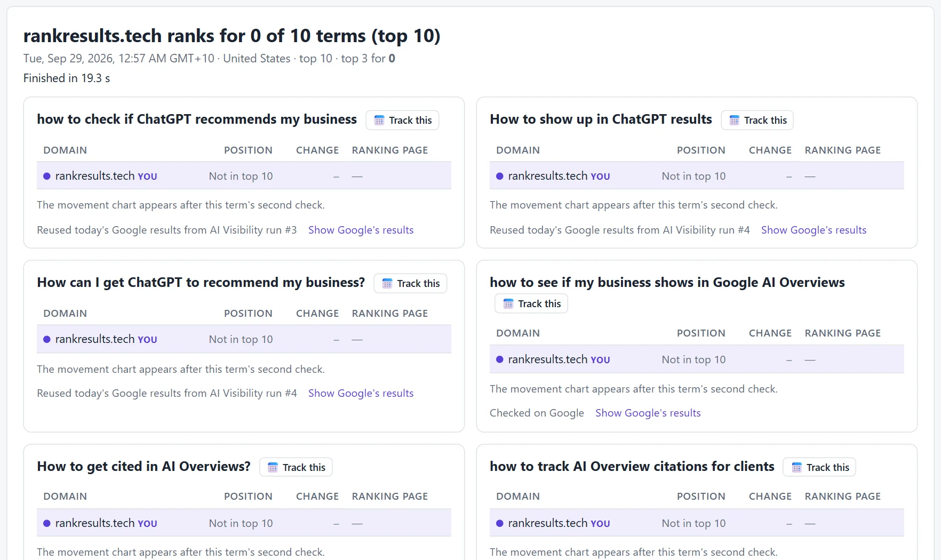Click title 'How to get cited in AI Overviews?'
Image resolution: width=941 pixels, height=560 pixels.
[143, 466]
